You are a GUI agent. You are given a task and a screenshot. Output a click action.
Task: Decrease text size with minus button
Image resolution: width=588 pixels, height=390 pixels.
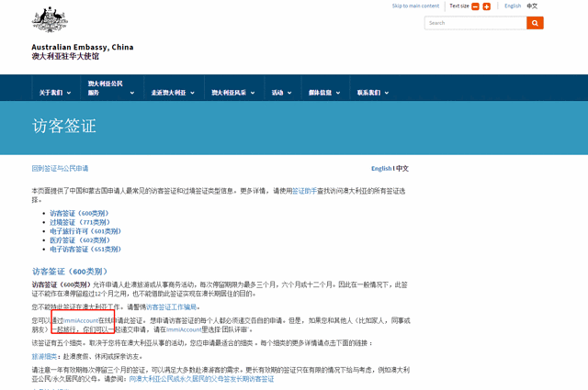point(475,6)
